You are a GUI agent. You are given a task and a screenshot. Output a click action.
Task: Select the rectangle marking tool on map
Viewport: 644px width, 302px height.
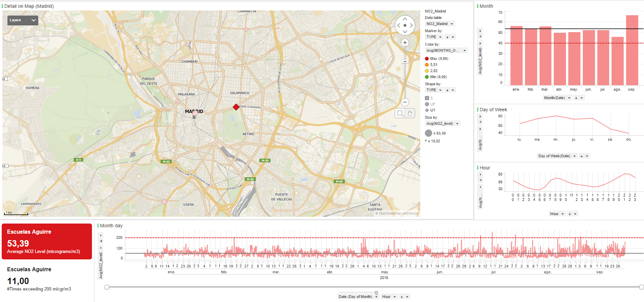point(400,113)
